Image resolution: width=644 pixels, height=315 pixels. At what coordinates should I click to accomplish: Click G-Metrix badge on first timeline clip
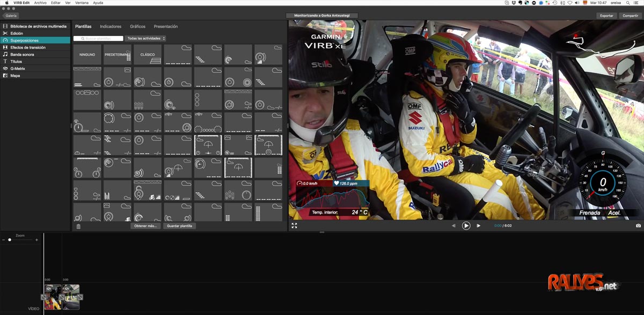point(48,288)
